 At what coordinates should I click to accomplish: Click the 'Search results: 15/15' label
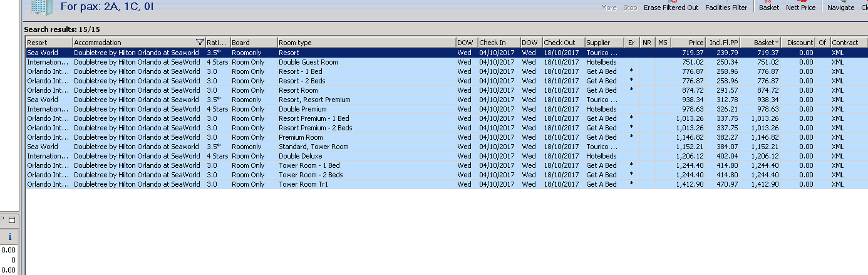pos(62,29)
